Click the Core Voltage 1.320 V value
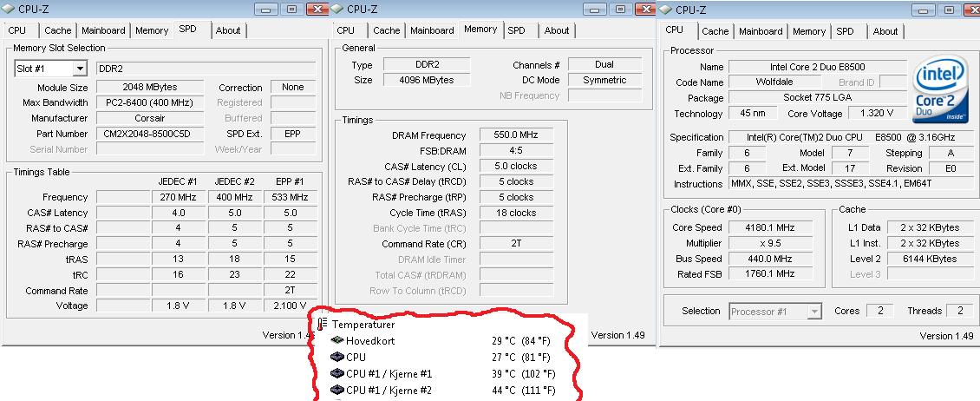Viewport: 980px width, 401px height. pos(876,113)
